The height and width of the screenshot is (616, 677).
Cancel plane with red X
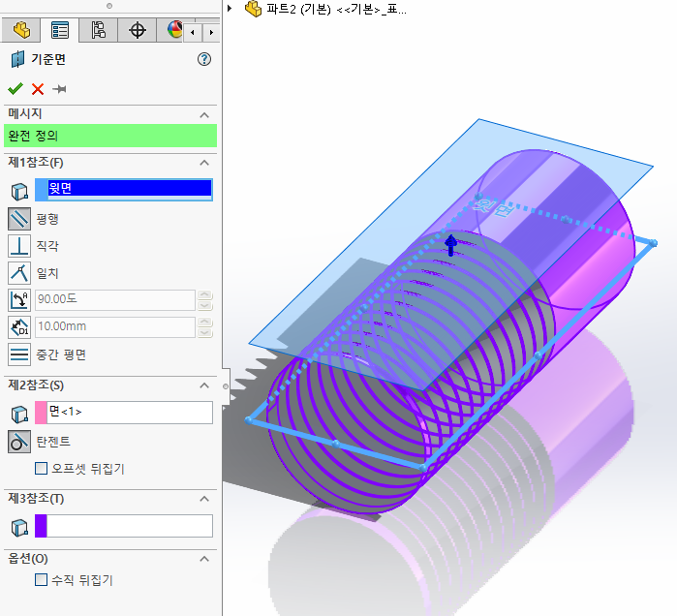(x=38, y=89)
